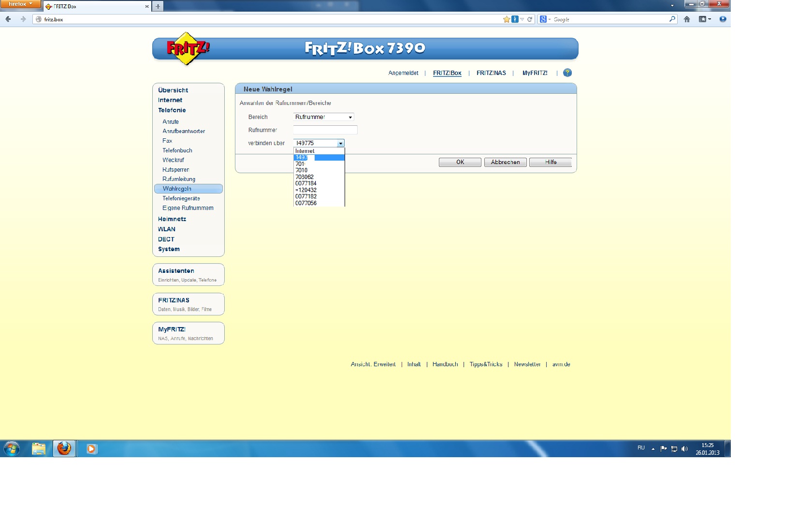Open the Tipps&Tricks footer link
This screenshot has width=812, height=508.
[x=486, y=364]
